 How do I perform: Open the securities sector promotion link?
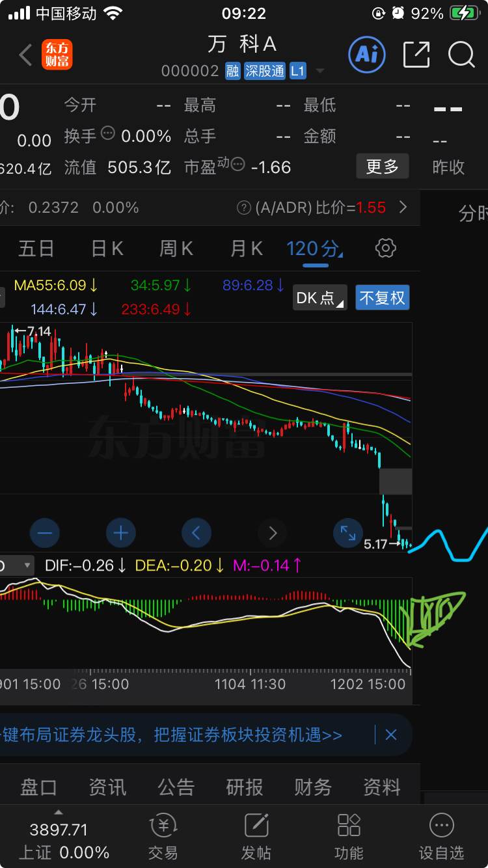[x=171, y=735]
